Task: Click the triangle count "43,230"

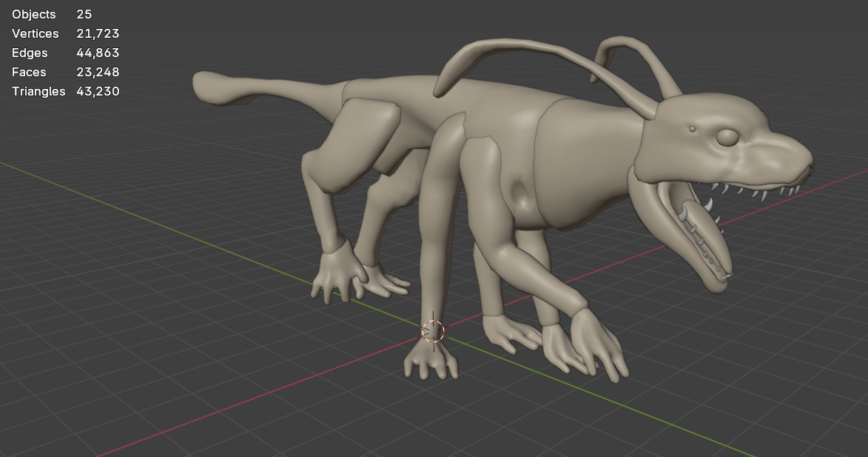Action: (x=98, y=91)
